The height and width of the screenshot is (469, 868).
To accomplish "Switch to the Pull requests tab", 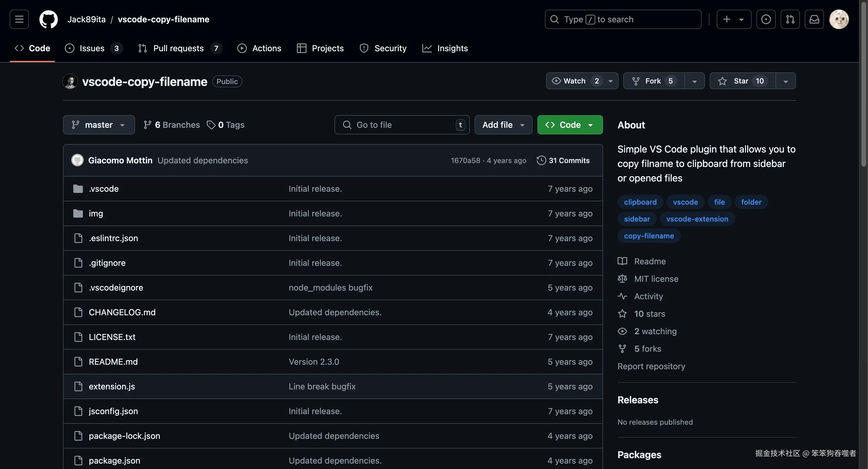I will pos(178,48).
